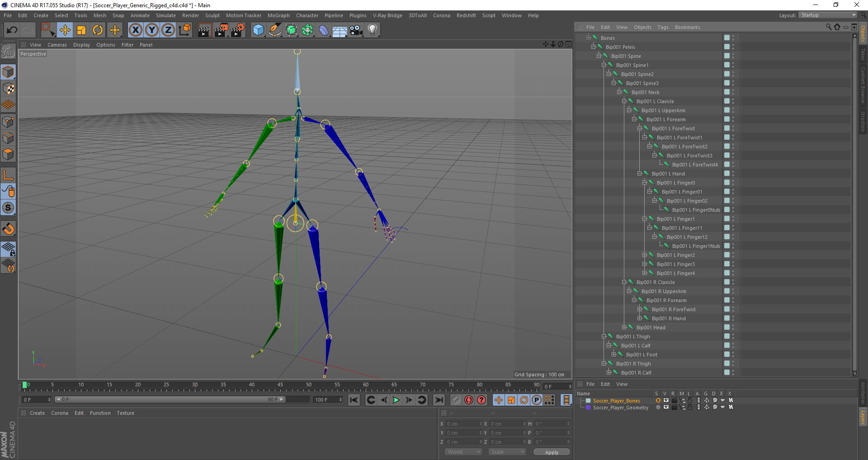
Task: Click the Soccer_Player_Geometry purple color swatch
Action: [588, 407]
